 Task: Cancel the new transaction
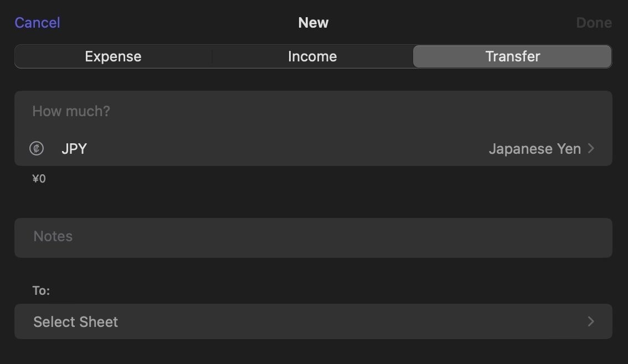click(x=37, y=23)
